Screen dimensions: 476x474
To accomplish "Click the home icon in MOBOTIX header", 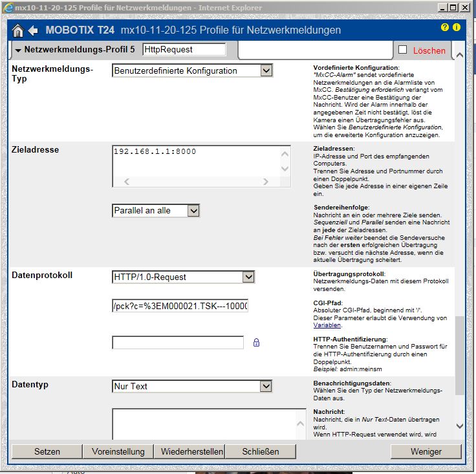I will (x=18, y=30).
